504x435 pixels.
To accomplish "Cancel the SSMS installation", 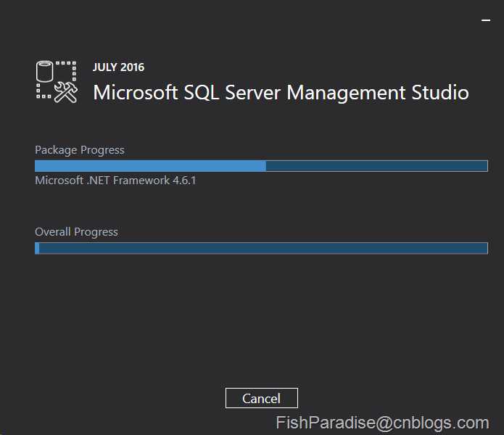I will (262, 398).
